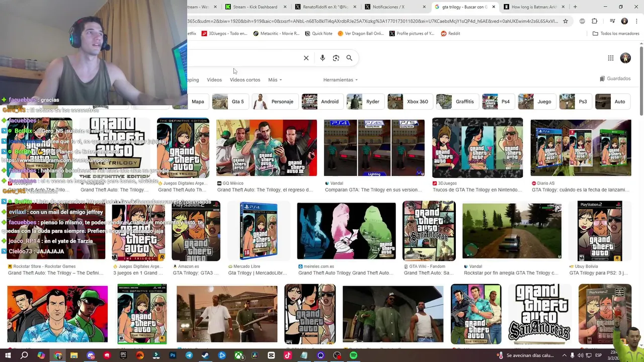Open GTA Wiki San Andreas cover
Screen dimensions: 644x362
click(429, 231)
